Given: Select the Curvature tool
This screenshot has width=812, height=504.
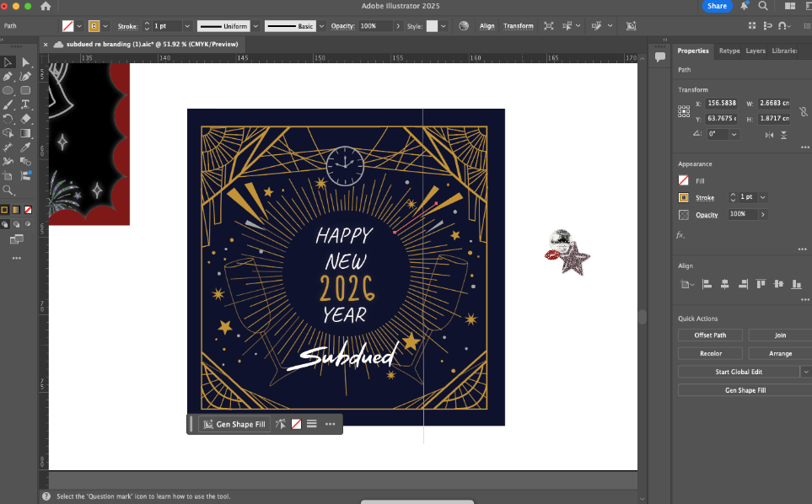Looking at the screenshot, I should click(x=25, y=77).
